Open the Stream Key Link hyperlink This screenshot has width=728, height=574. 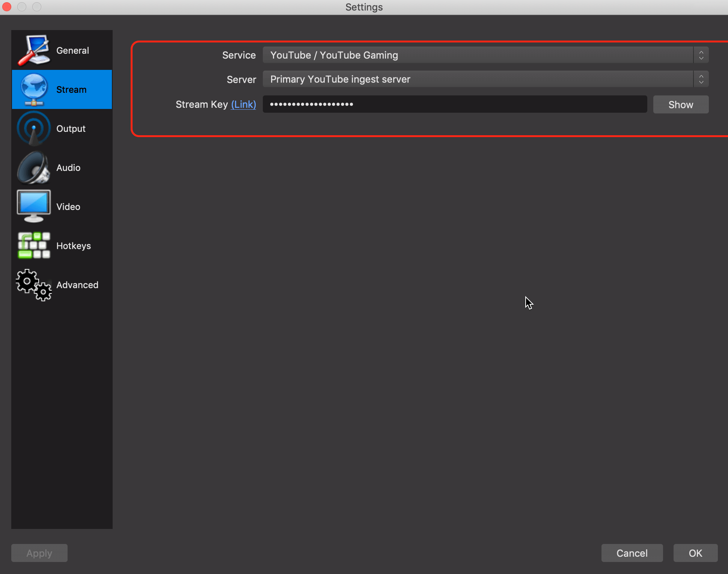[x=243, y=104]
